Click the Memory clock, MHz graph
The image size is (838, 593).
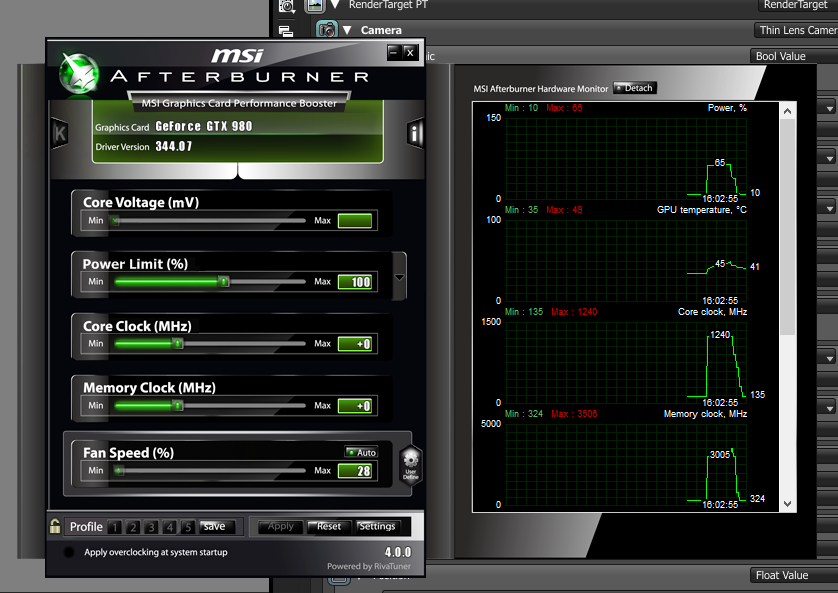(626, 464)
